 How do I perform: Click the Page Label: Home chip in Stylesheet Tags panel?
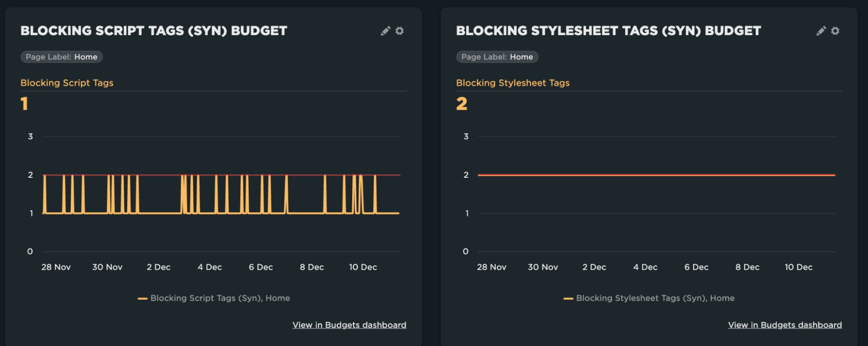[x=497, y=57]
